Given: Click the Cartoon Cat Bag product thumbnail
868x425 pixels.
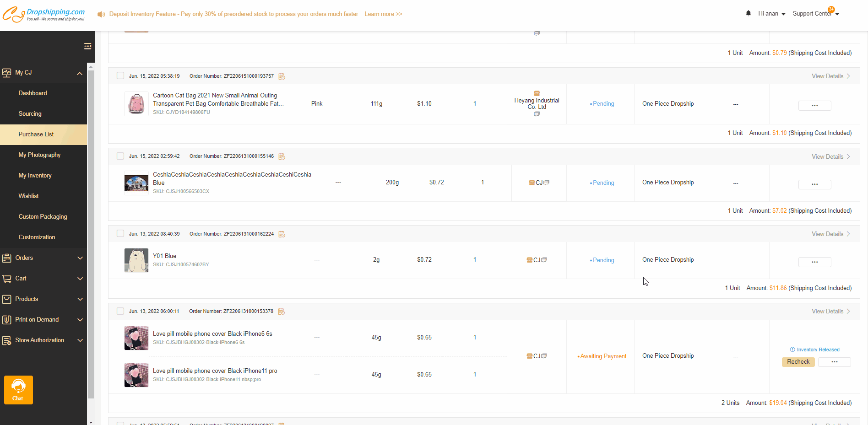Looking at the screenshot, I should click(136, 104).
